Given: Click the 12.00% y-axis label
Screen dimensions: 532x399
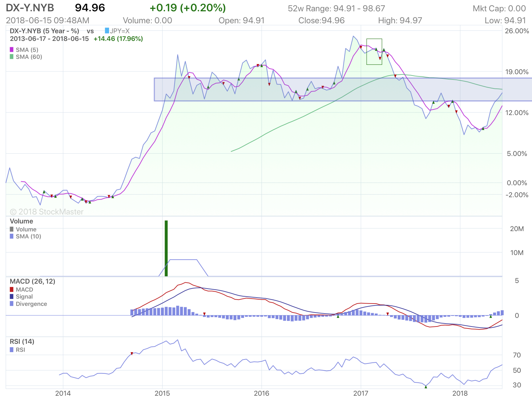Looking at the screenshot, I should coord(517,113).
